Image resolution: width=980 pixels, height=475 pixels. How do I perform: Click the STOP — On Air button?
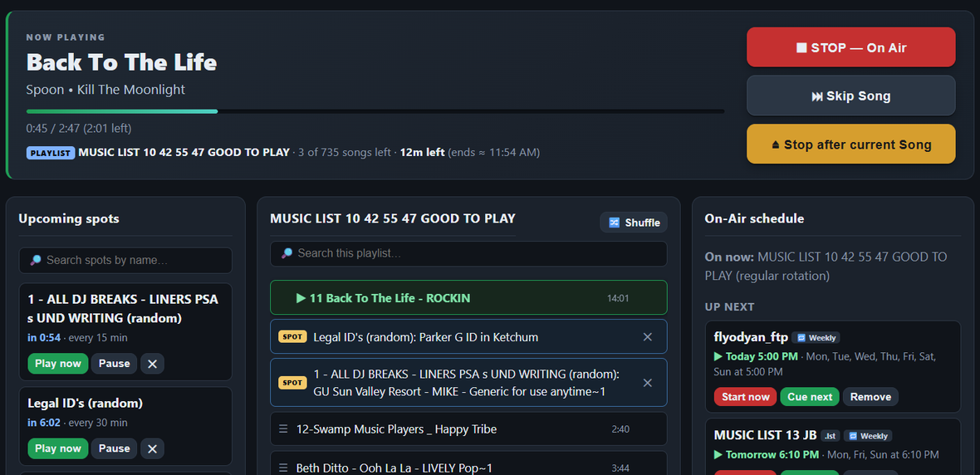point(850,47)
